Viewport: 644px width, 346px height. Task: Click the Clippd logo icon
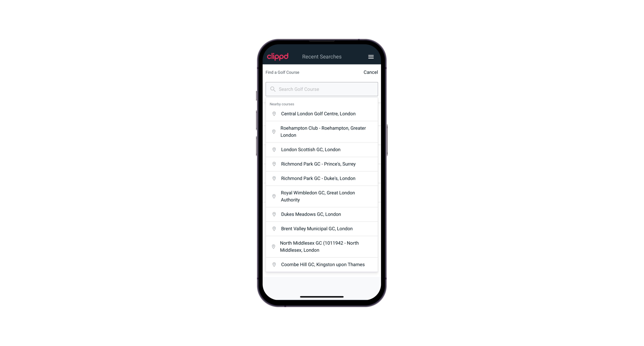pos(278,56)
